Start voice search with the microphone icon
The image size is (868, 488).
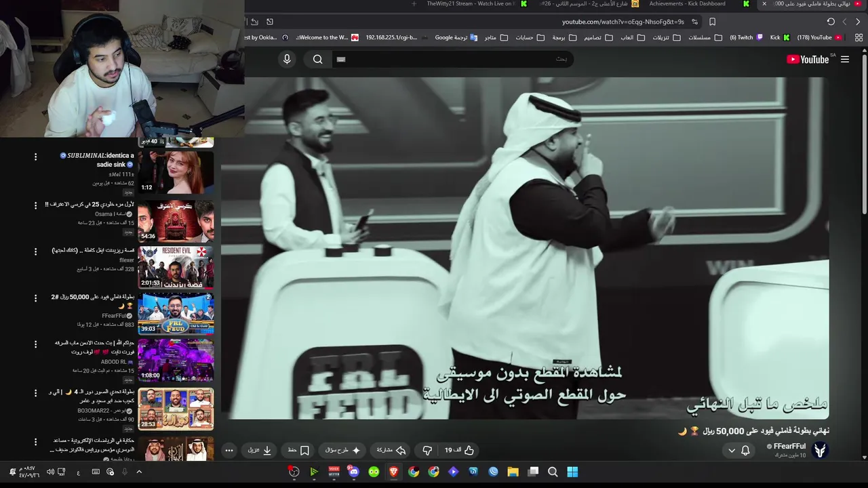287,59
